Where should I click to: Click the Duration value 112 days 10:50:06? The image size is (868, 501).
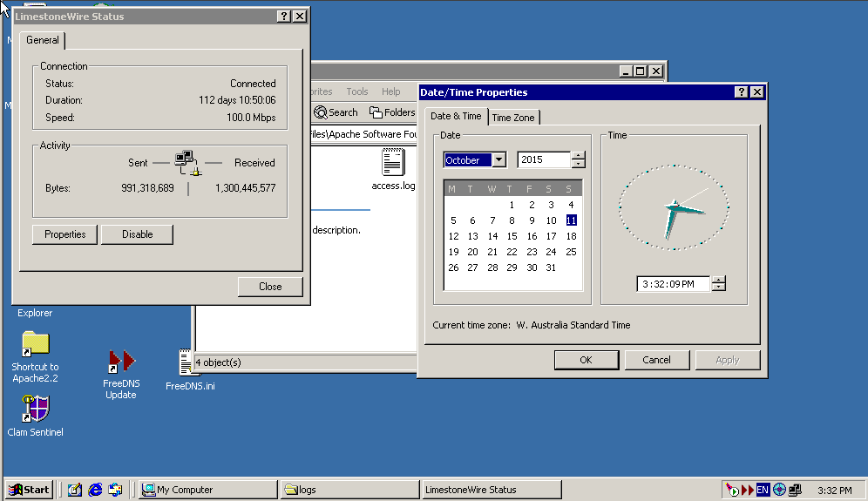click(x=237, y=100)
